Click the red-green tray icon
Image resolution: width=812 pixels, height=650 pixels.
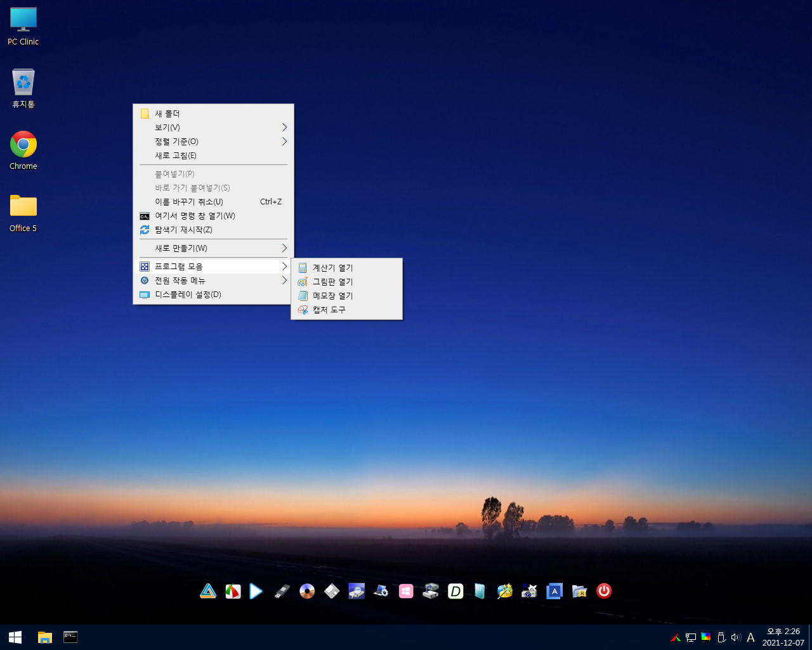point(676,637)
